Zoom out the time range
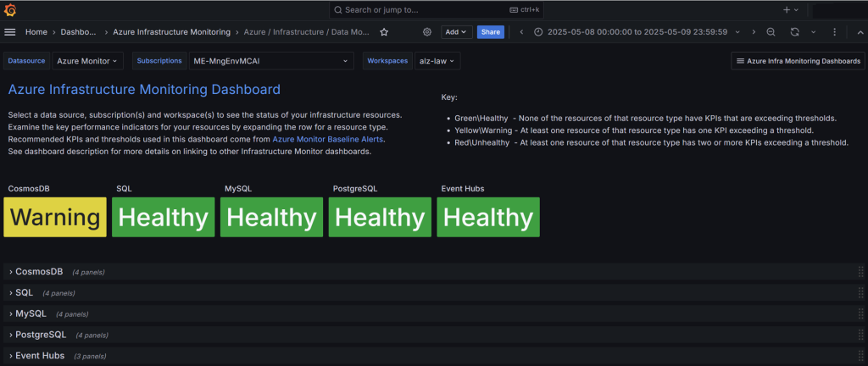This screenshot has height=366, width=868. click(x=771, y=32)
